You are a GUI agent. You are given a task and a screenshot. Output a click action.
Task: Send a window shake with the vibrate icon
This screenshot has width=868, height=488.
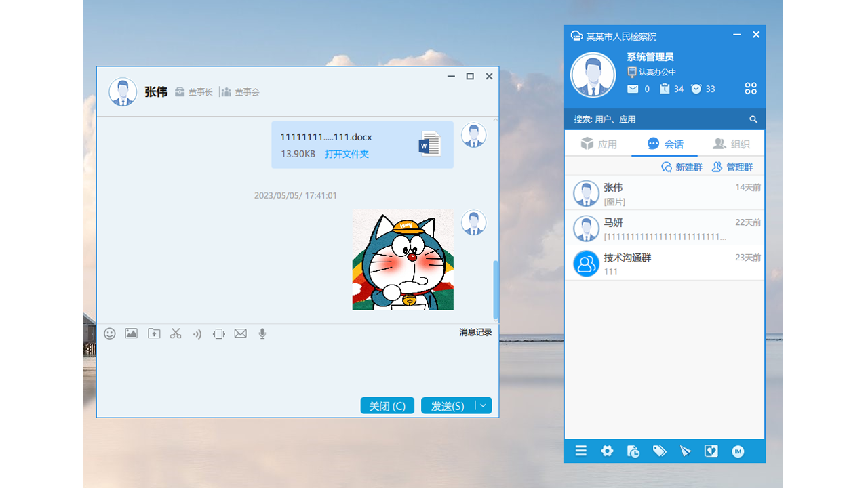coord(218,333)
